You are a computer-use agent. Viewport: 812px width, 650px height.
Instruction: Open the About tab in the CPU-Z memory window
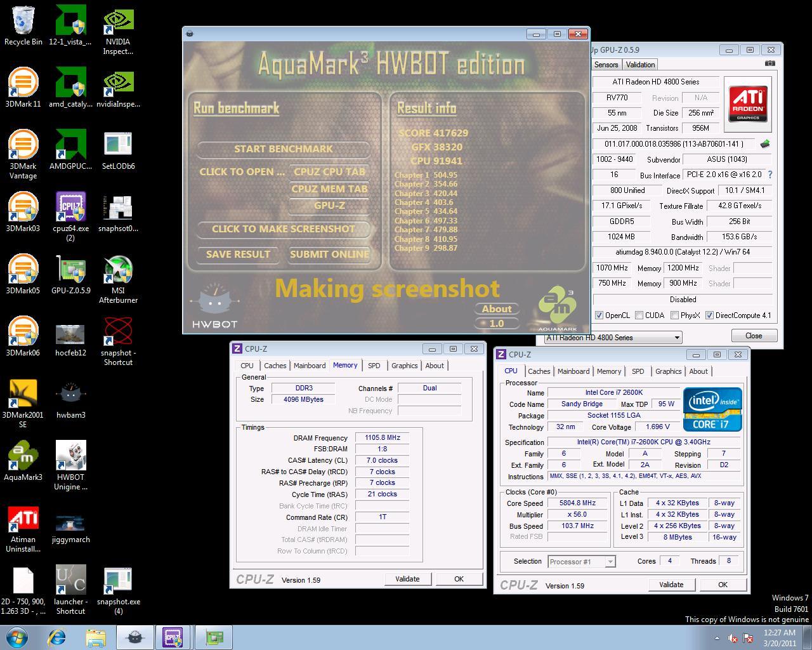click(x=435, y=366)
